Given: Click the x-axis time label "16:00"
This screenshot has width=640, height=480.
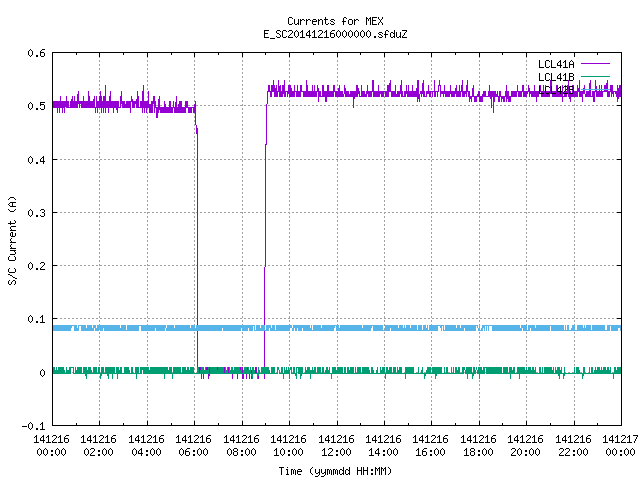Looking at the screenshot, I should pos(430,452).
